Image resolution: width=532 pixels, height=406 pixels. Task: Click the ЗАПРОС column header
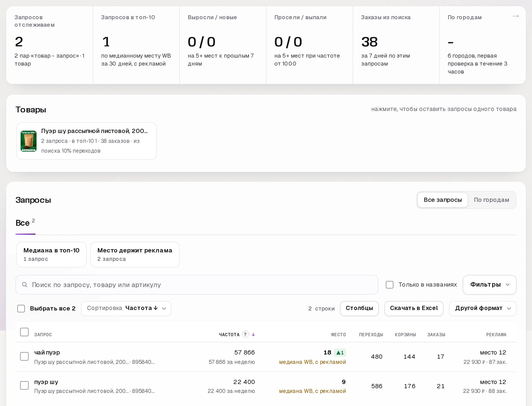[x=43, y=335]
